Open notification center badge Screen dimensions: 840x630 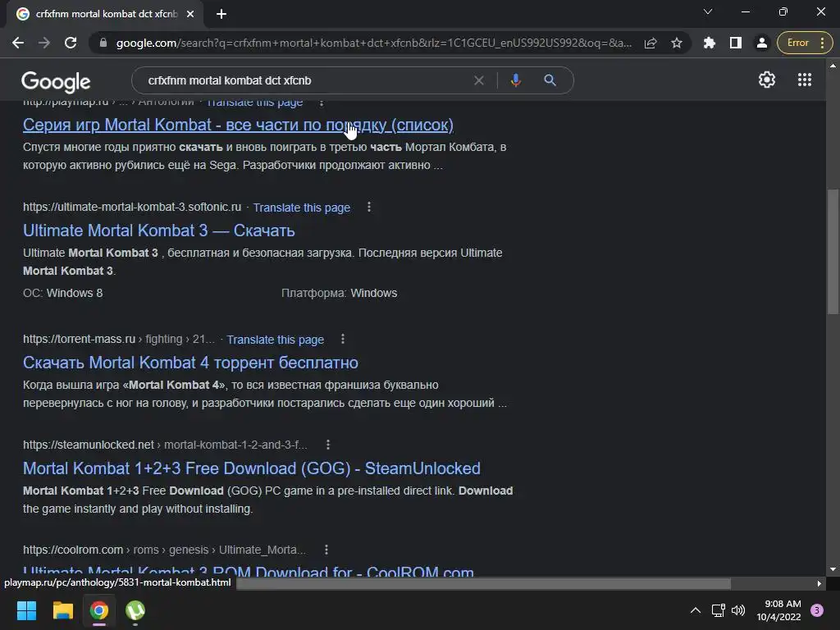[817, 610]
